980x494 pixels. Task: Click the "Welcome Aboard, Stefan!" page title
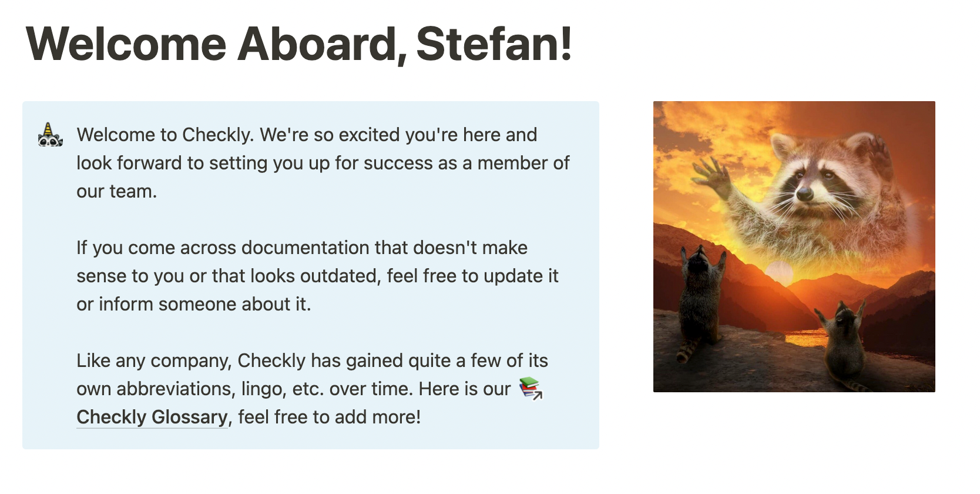click(x=298, y=44)
